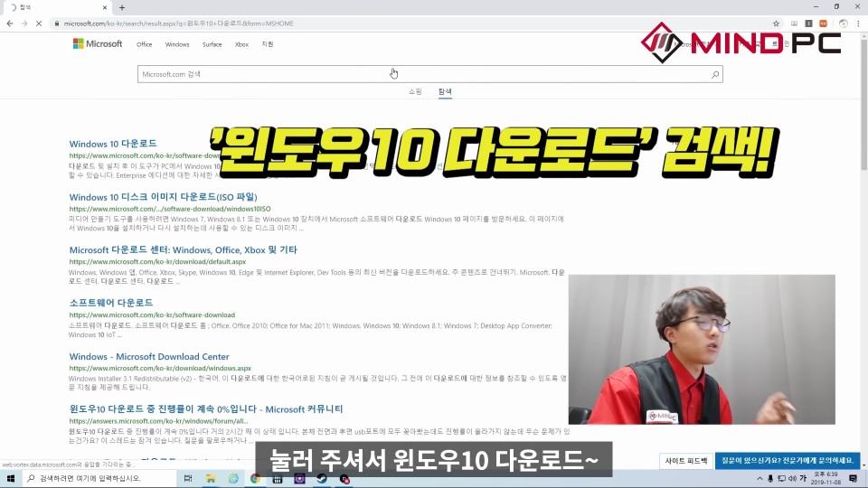This screenshot has height=488, width=868.
Task: Click the taskbar clock showing 2019-11-08
Action: [x=826, y=479]
